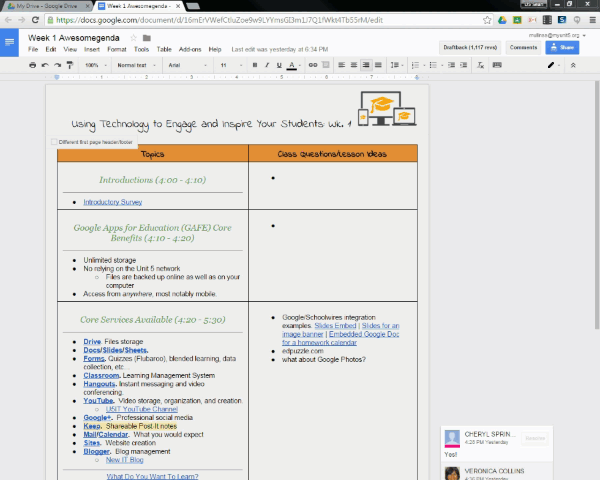Click the browser address bar
Screen dimensions: 600x480
pos(268,20)
